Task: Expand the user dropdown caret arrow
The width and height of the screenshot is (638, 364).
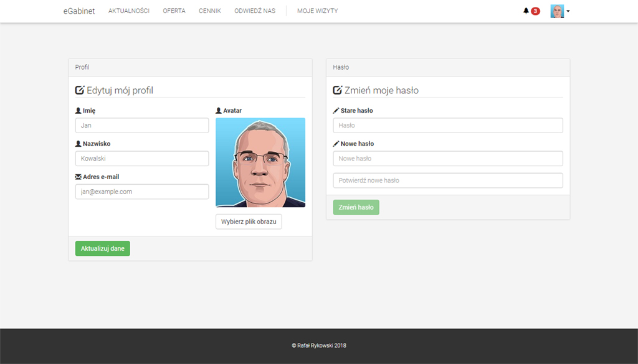Action: 568,11
